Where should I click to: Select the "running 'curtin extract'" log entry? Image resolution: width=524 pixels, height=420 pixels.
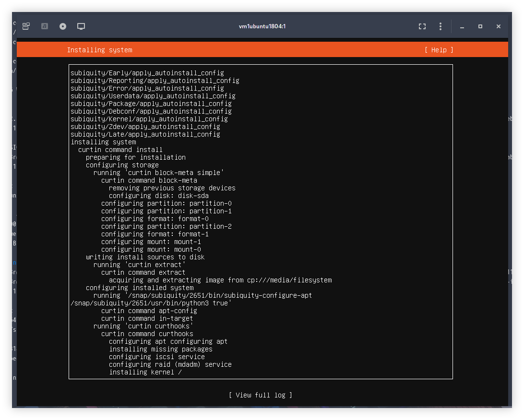click(x=139, y=265)
